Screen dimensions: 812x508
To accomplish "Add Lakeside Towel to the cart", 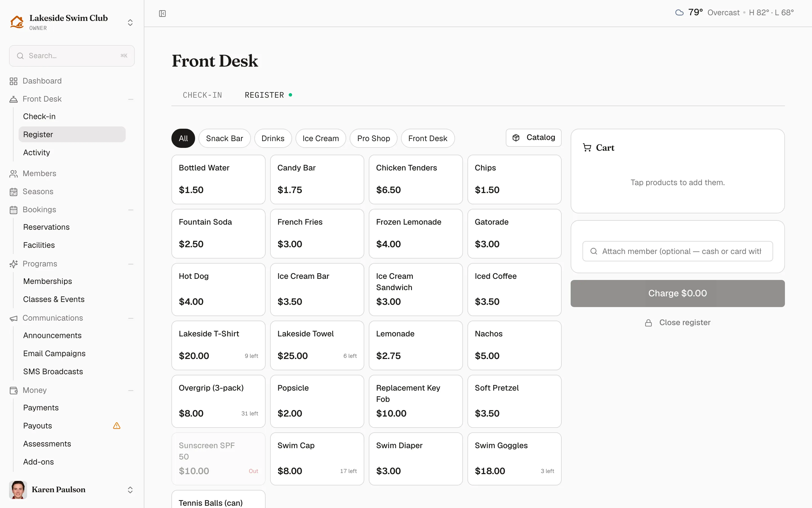I will 317,345.
